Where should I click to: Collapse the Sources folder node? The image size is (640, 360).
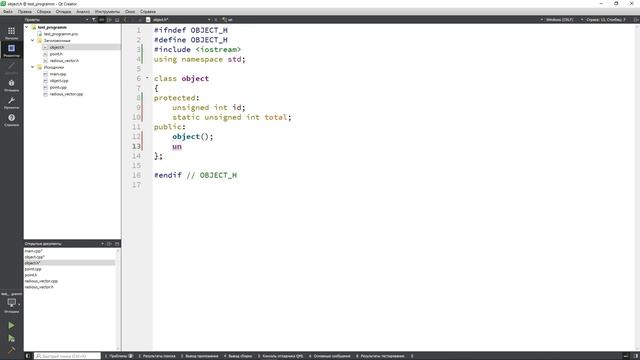tap(33, 67)
